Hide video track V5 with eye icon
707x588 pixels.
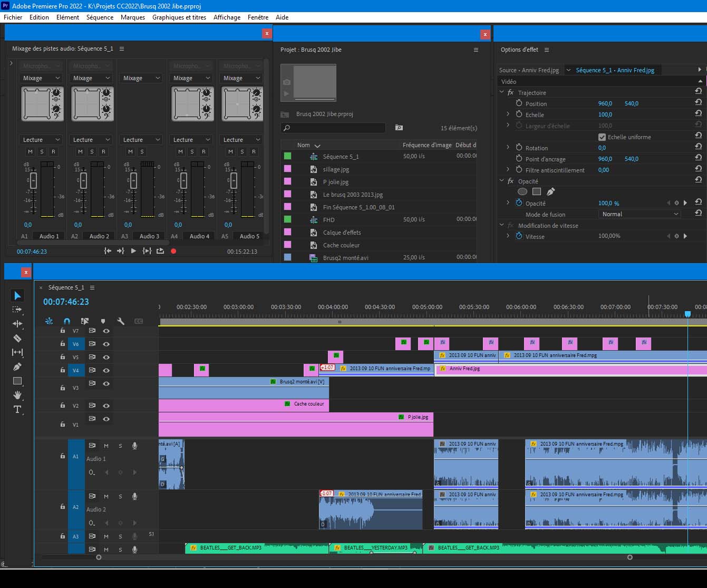[x=106, y=357]
